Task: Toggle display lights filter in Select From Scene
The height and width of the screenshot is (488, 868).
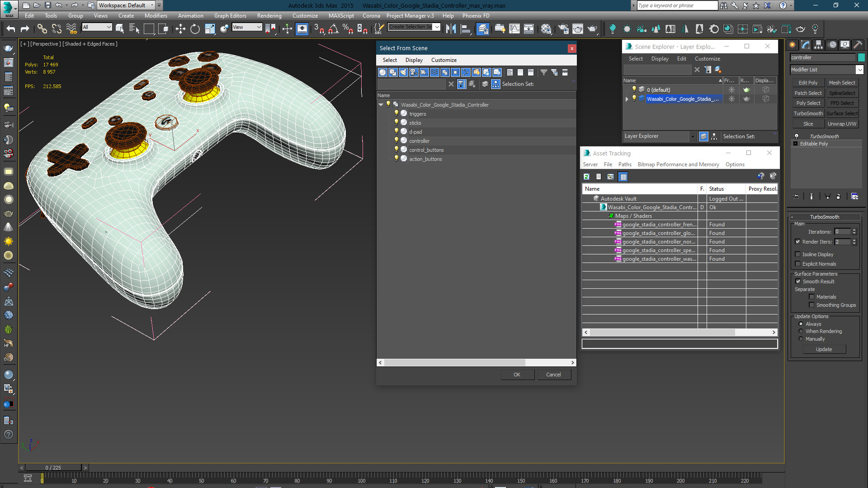Action: pyautogui.click(x=403, y=72)
